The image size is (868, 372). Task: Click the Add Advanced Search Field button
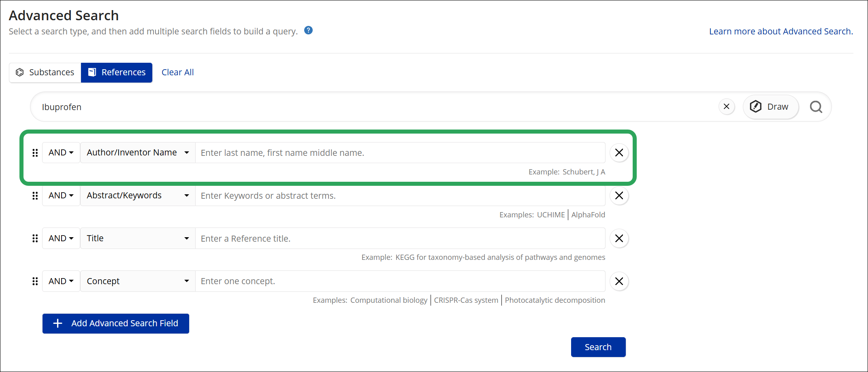coord(116,323)
